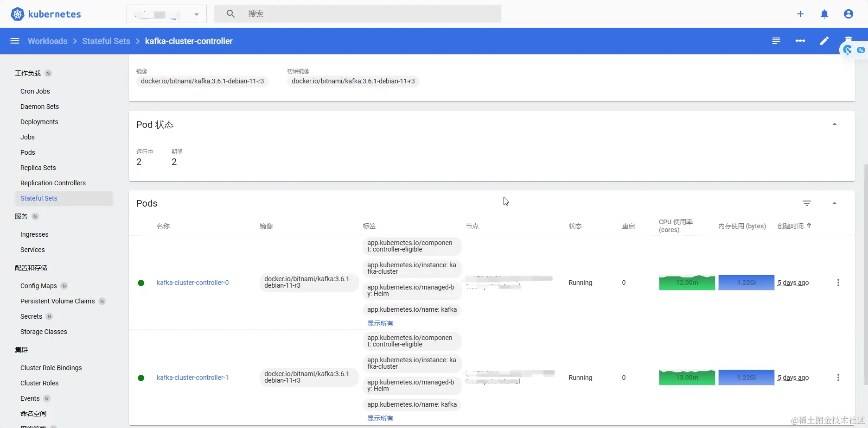Collapse the Pod 状态 section
The height and width of the screenshot is (428, 868).
tap(834, 124)
